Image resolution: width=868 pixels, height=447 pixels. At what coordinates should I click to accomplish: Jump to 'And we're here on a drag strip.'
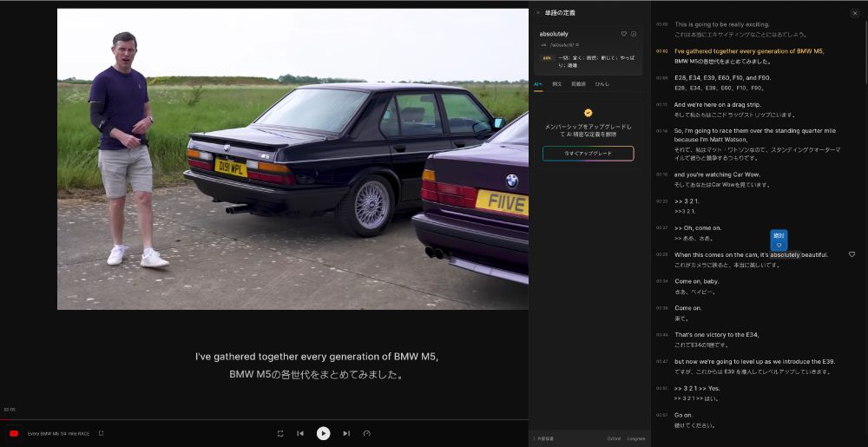(x=718, y=104)
